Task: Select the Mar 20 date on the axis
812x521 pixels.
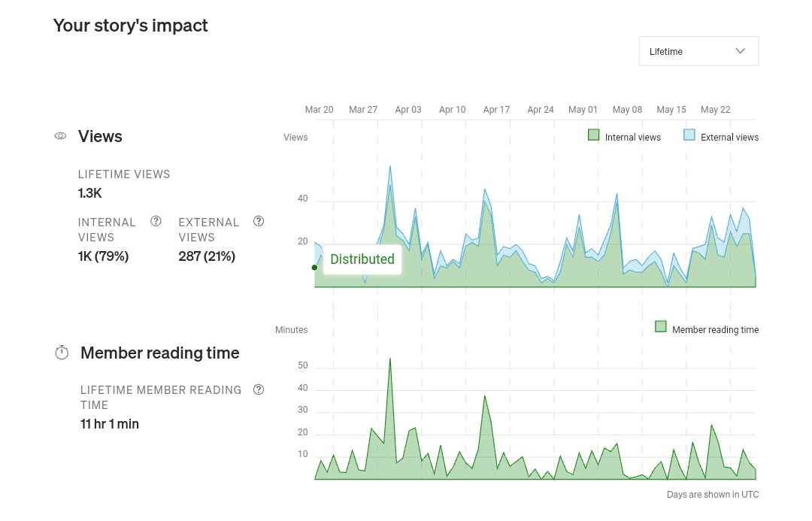Action: tap(319, 110)
